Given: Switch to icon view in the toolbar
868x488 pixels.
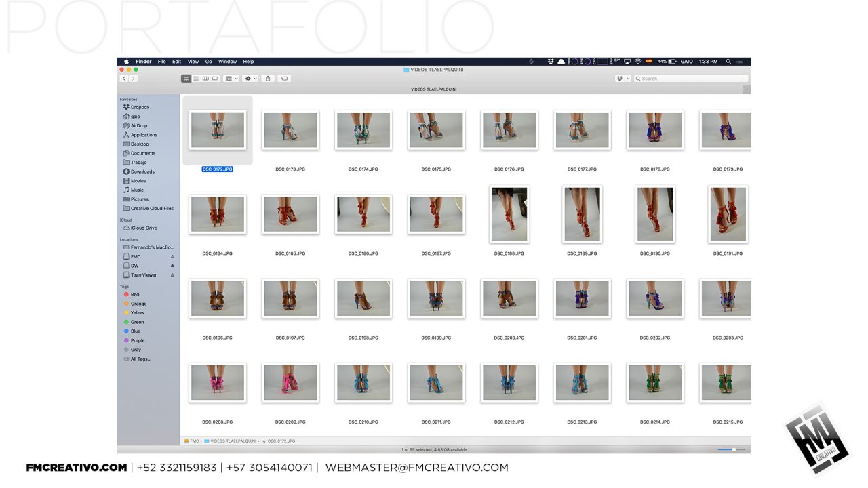Looking at the screenshot, I should click(186, 79).
